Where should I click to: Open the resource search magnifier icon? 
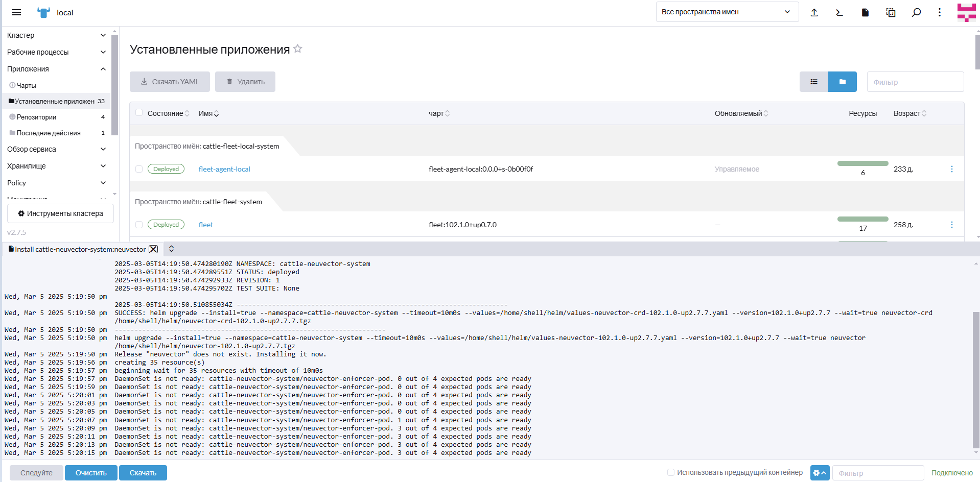click(916, 12)
